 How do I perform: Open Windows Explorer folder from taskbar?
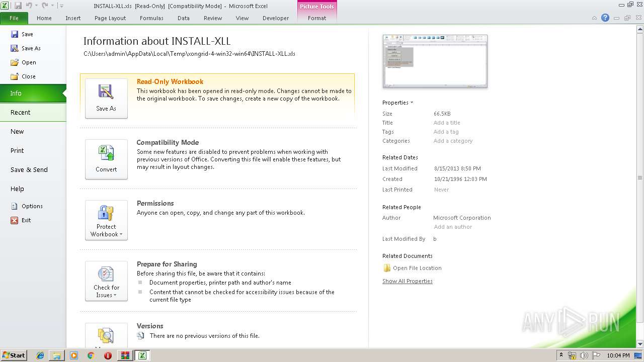(x=57, y=355)
